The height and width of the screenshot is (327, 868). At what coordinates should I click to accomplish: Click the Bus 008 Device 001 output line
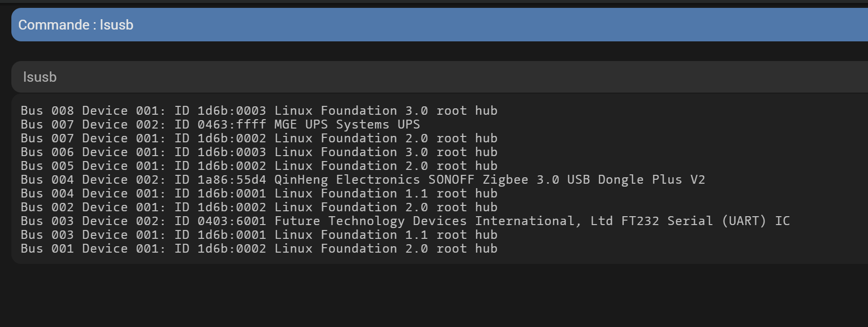click(259, 111)
